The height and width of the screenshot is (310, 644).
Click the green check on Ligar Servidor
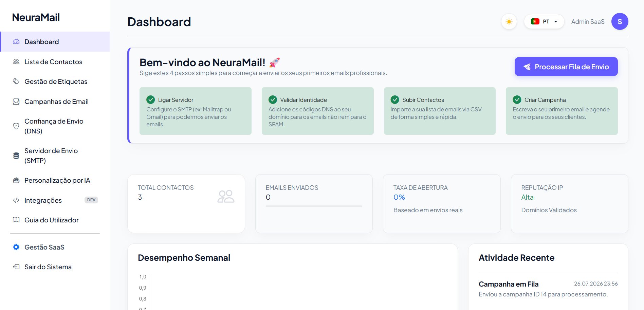[150, 100]
